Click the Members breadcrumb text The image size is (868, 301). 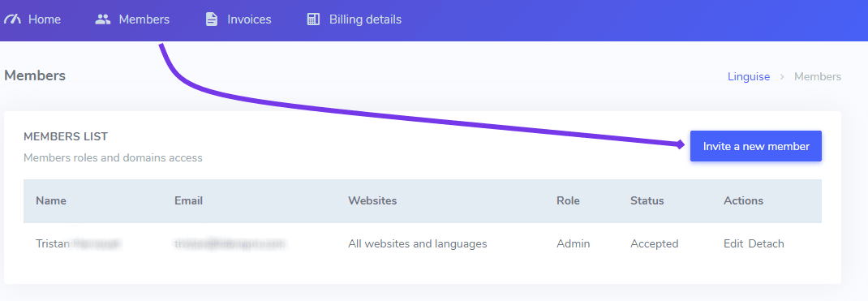click(x=818, y=76)
